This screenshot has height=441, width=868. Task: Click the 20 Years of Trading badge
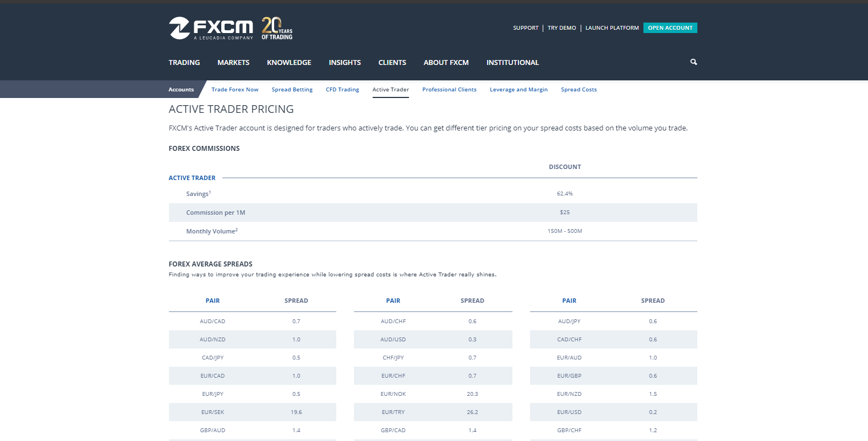pos(277,28)
